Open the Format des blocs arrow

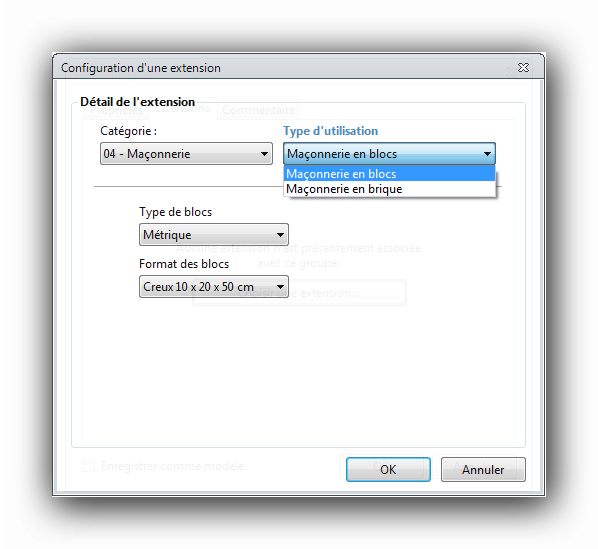coord(280,287)
